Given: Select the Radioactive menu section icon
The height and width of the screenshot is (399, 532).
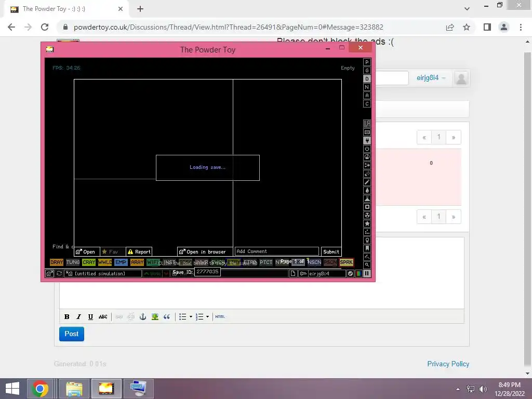Looking at the screenshot, I should (367, 215).
